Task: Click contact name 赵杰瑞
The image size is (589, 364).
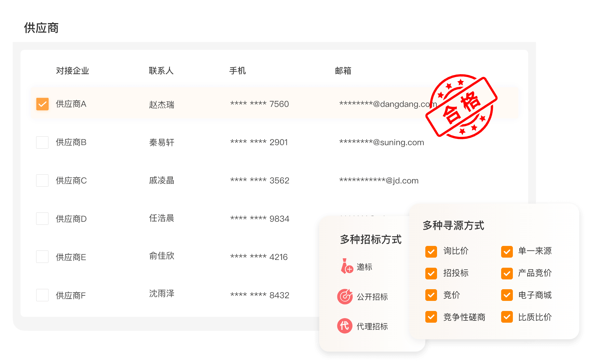Action: coord(161,104)
